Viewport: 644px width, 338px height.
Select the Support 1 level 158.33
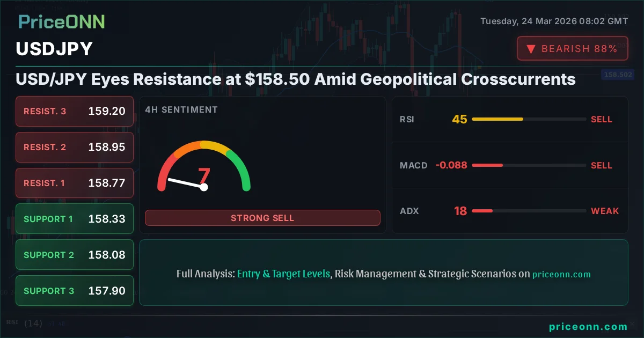pos(75,219)
